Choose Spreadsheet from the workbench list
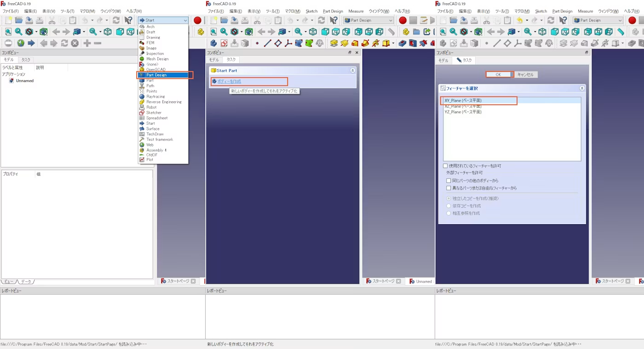The height and width of the screenshot is (349, 644). click(x=163, y=118)
